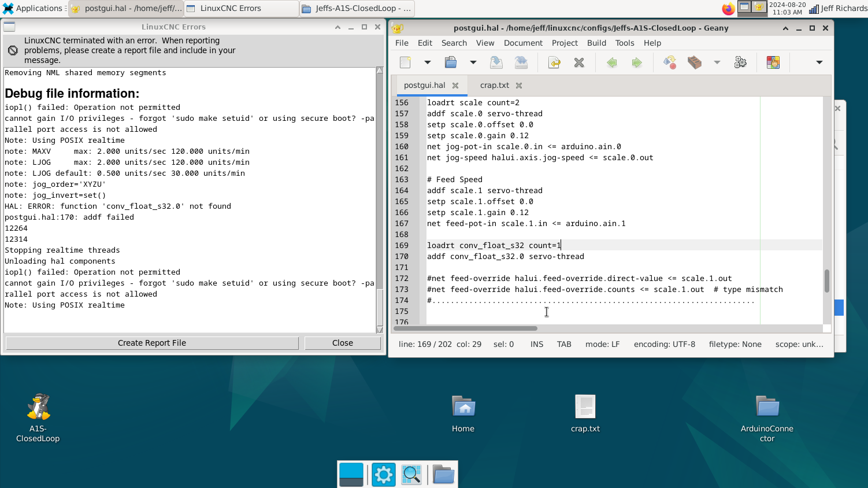Screen dimensions: 868x488
Task: Switch to the crap.txt tab
Action: click(494, 86)
